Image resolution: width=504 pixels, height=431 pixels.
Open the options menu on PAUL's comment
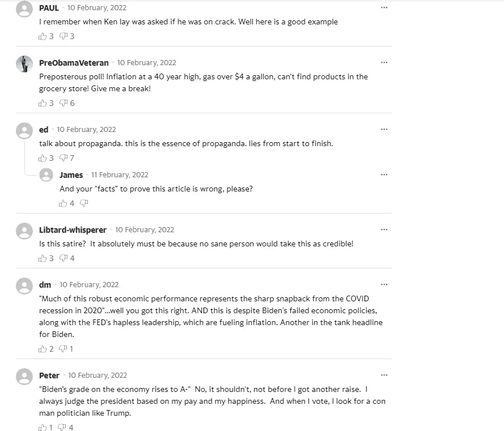(384, 7)
